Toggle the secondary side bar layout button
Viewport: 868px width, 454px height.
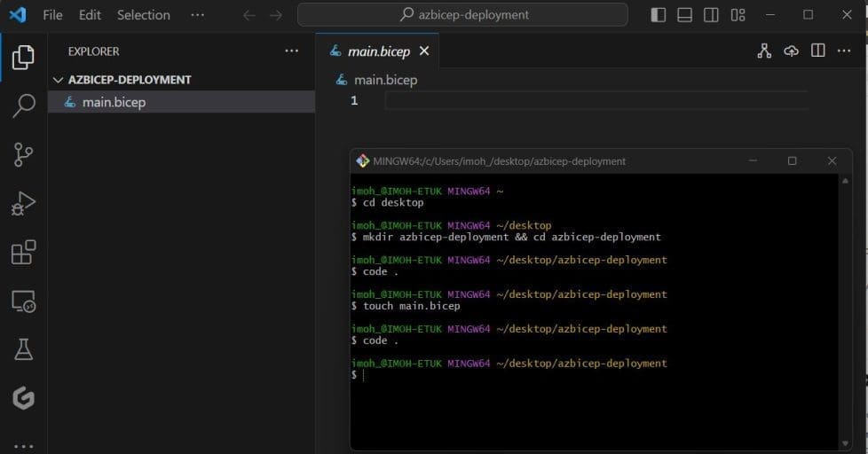point(711,15)
